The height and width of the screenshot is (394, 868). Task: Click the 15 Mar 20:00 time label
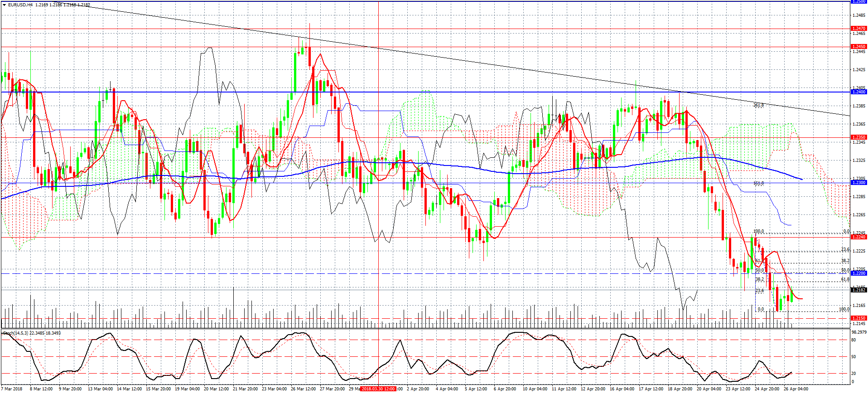click(159, 389)
